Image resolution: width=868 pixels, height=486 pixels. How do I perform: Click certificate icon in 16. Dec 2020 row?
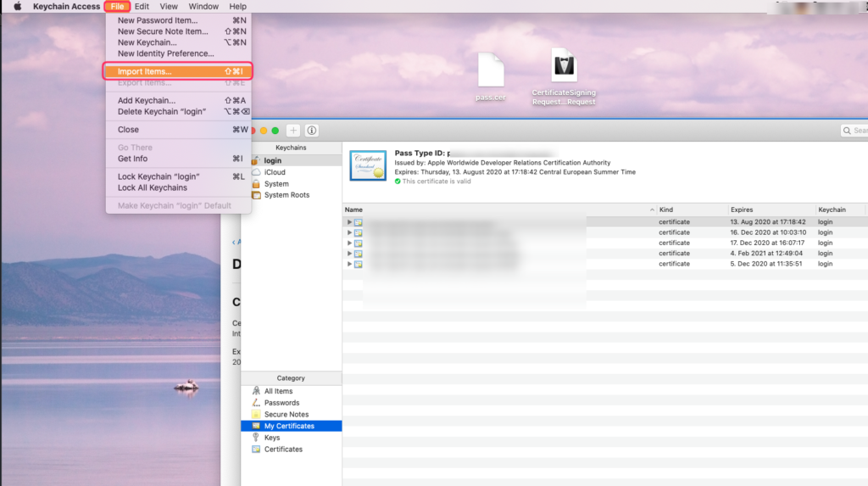click(x=359, y=232)
